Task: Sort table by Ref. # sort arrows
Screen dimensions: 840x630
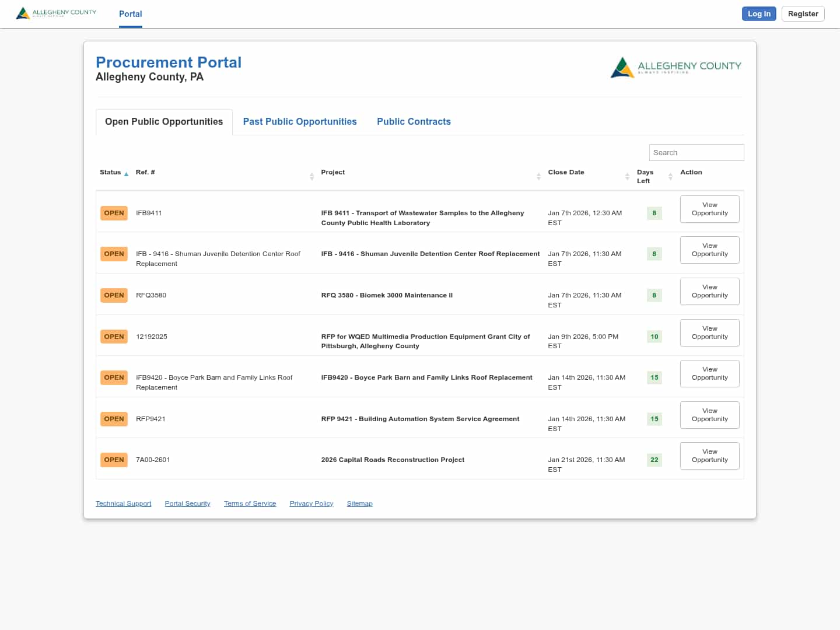Action: coord(311,176)
